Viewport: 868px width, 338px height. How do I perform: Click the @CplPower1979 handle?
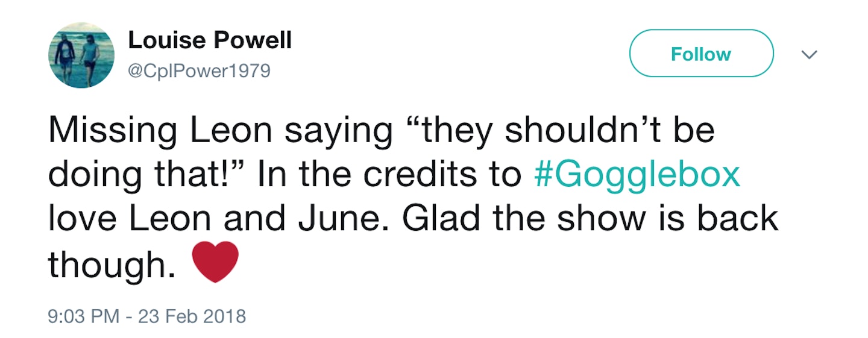click(199, 71)
